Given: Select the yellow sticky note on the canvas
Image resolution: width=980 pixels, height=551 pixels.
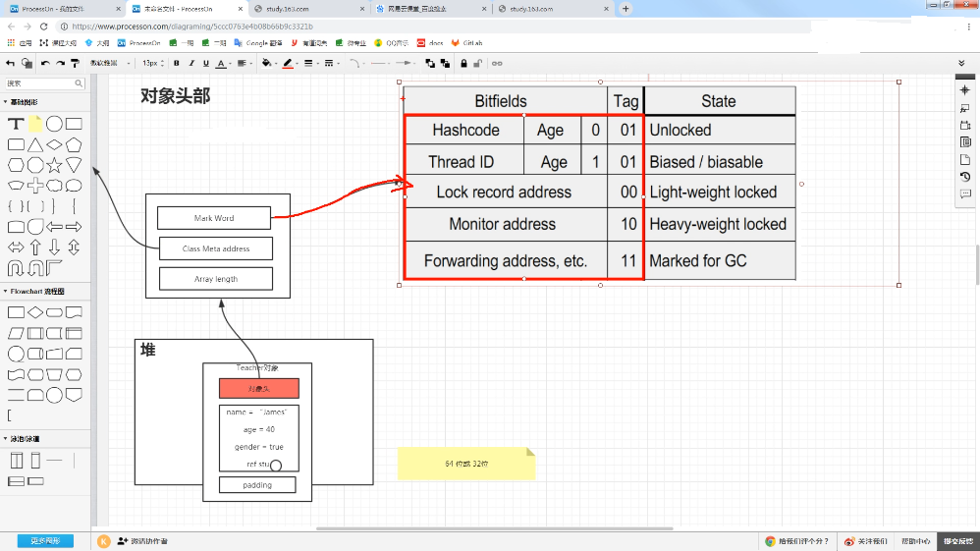Looking at the screenshot, I should pos(466,464).
